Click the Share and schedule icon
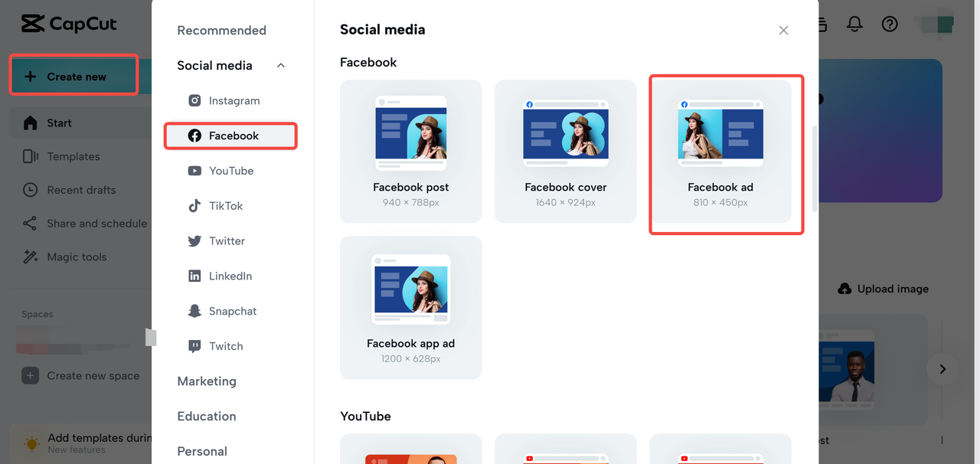The height and width of the screenshot is (464, 980). coord(30,224)
